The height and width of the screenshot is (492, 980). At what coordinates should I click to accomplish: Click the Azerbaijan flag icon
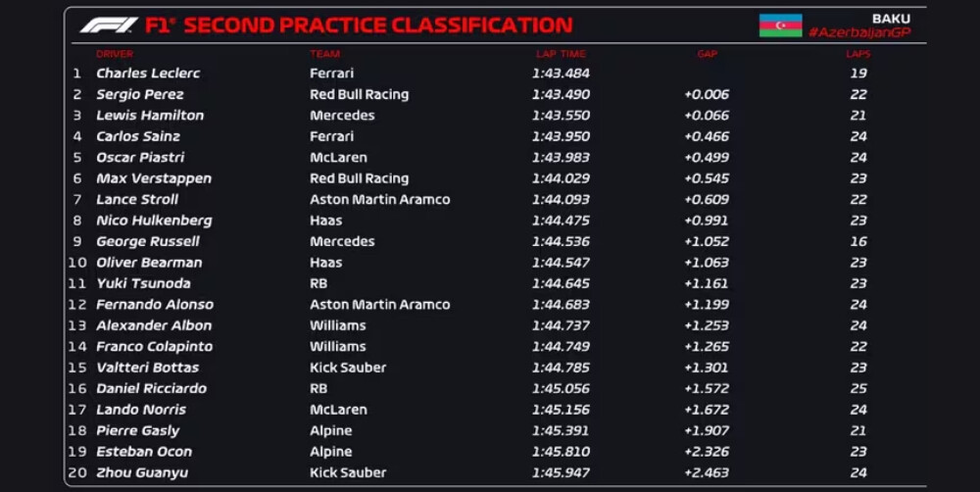(780, 25)
